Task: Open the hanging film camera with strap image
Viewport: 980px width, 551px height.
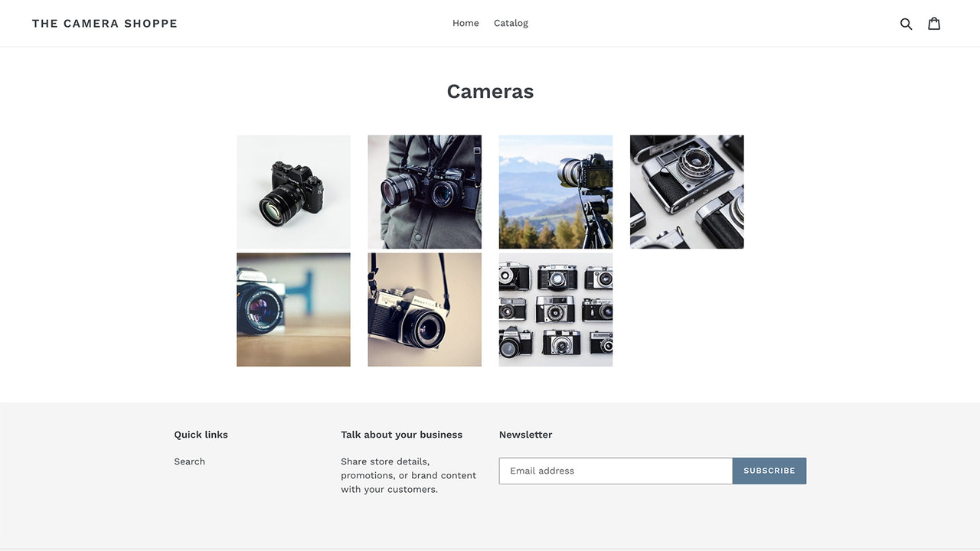Action: pyautogui.click(x=424, y=309)
